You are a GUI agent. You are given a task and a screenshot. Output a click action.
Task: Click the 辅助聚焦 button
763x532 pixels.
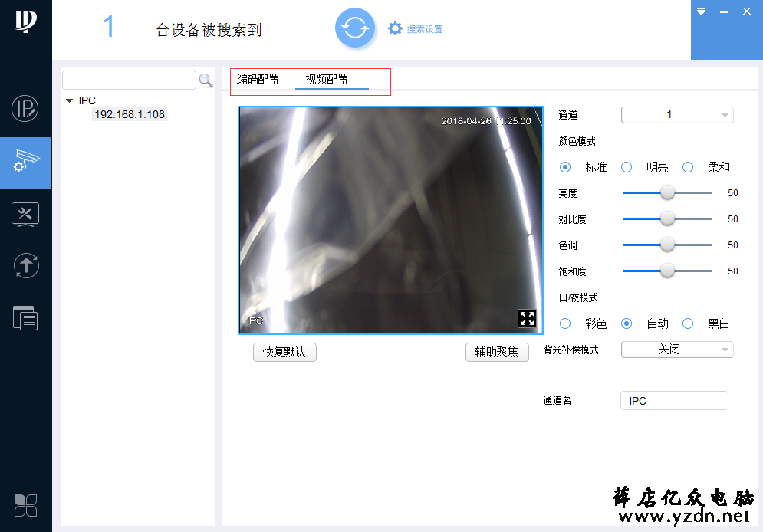[x=497, y=352]
